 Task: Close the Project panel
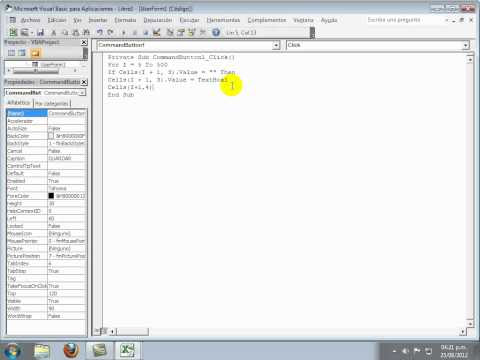[84, 42]
